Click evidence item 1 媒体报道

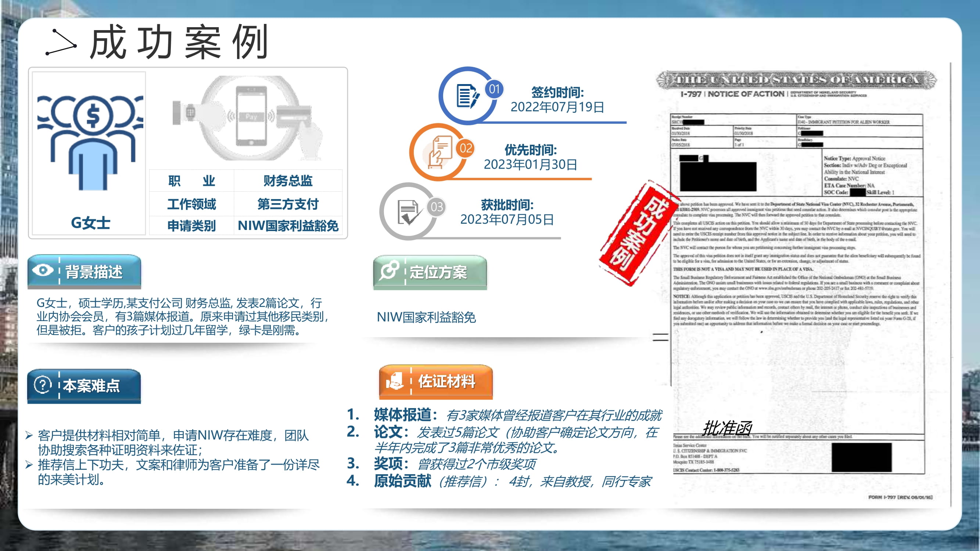[505, 414]
